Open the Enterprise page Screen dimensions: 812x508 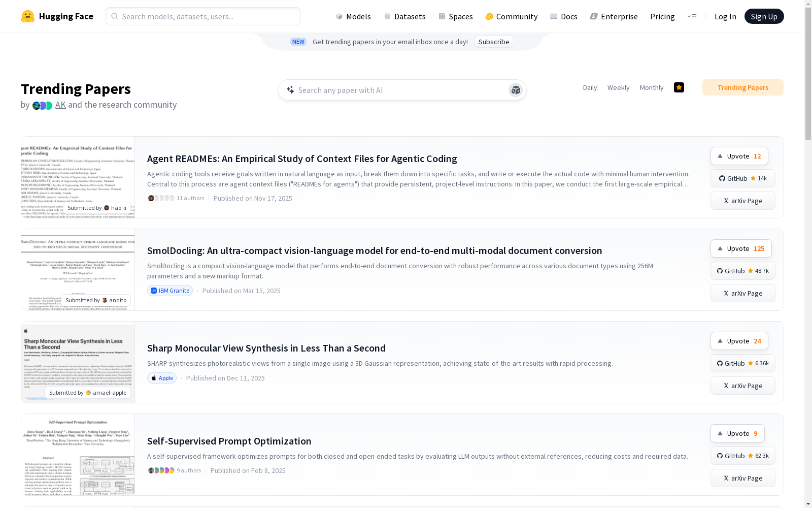click(614, 16)
